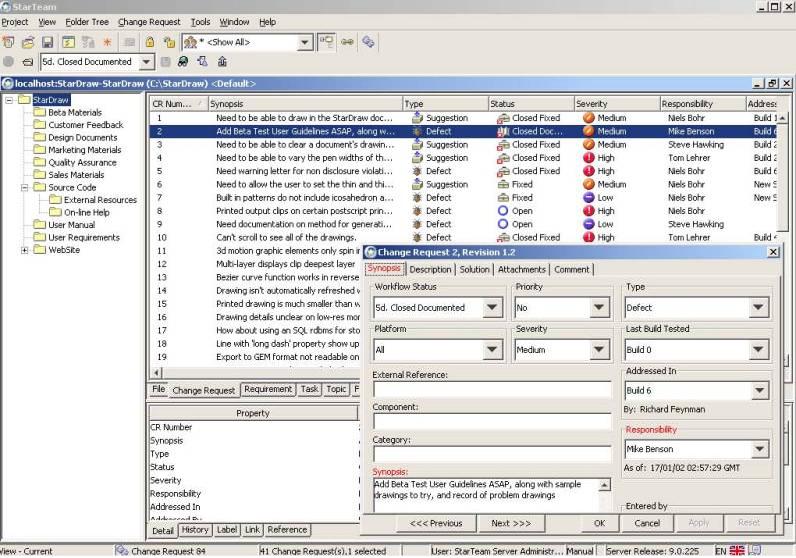
Task: Click the Defect bug icon in CR row 8
Action: [x=417, y=211]
